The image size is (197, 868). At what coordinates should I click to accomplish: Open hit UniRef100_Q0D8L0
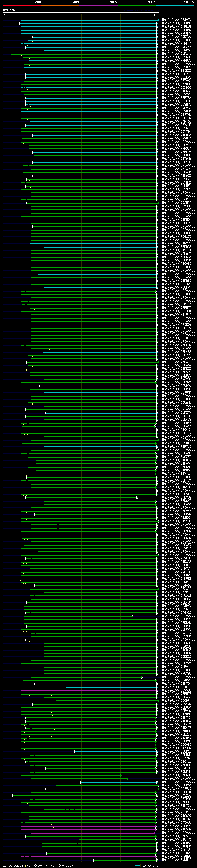[x=177, y=54]
